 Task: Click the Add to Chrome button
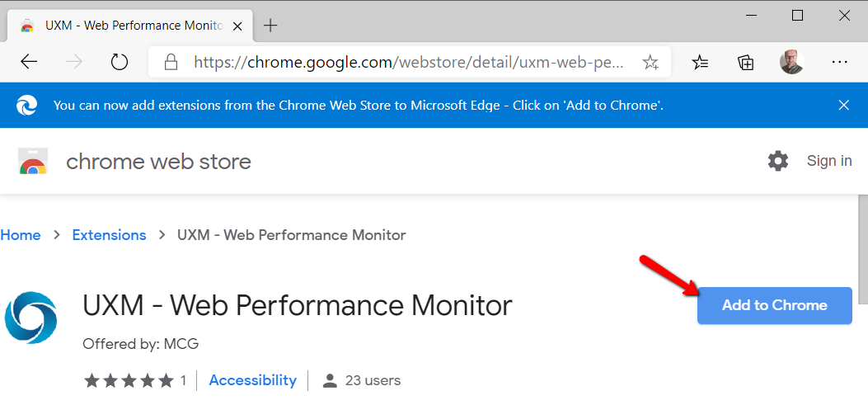coord(774,305)
